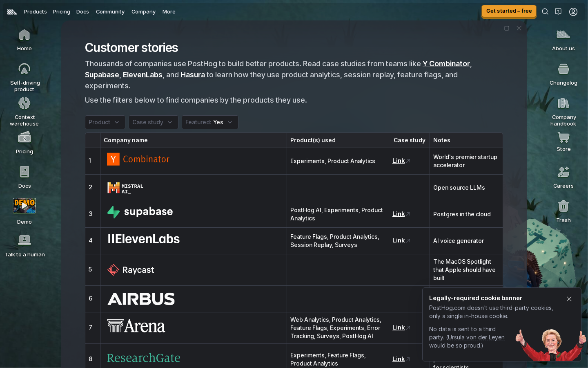This screenshot has width=588, height=368.
Task: Open the Changelog desktop icon
Action: 563,74
